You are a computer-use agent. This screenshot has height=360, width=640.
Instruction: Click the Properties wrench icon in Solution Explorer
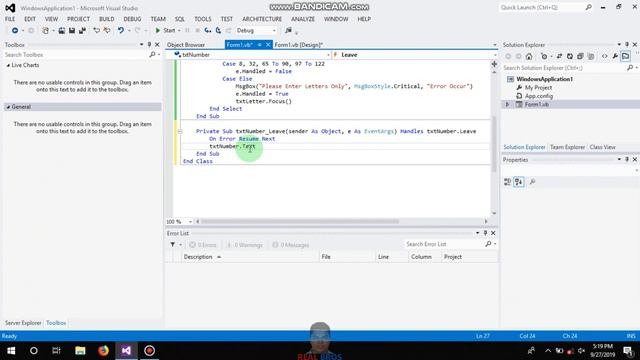615,56
